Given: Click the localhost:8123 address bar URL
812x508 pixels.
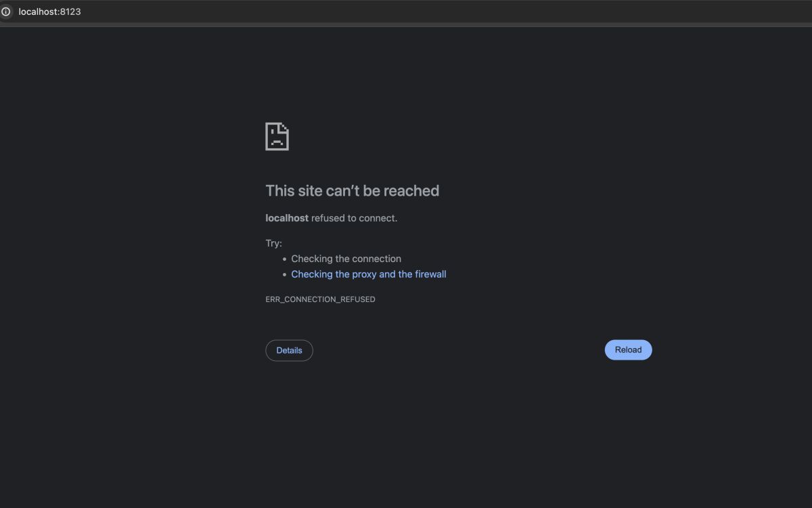Looking at the screenshot, I should pyautogui.click(x=49, y=12).
